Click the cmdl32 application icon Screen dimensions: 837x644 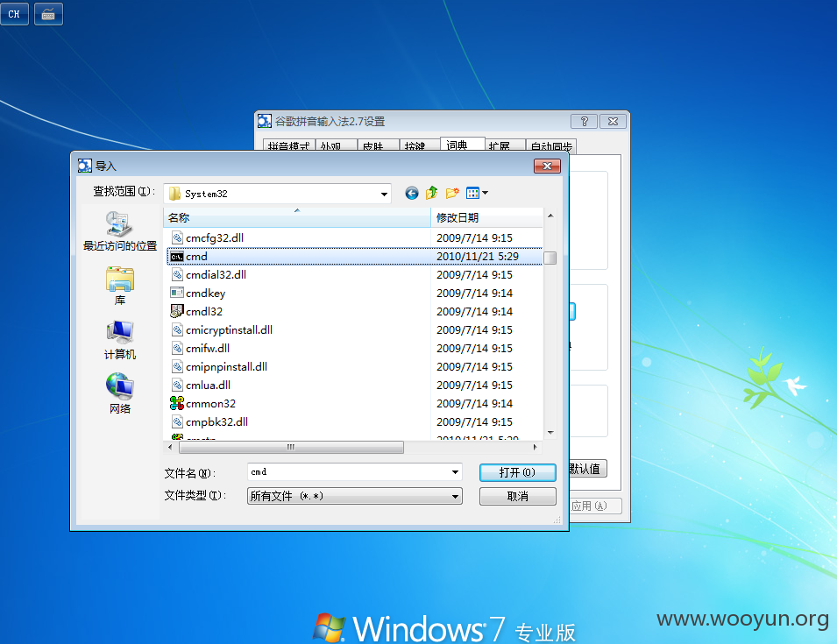177,310
